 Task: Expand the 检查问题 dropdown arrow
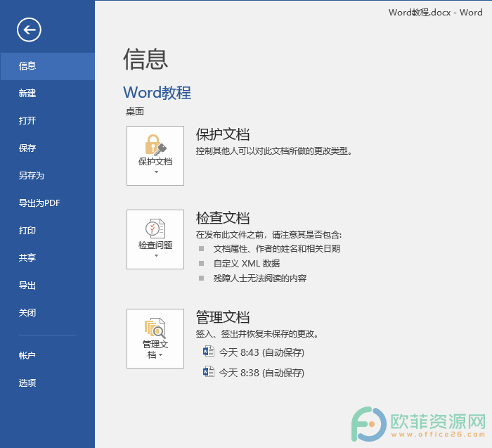(x=156, y=255)
